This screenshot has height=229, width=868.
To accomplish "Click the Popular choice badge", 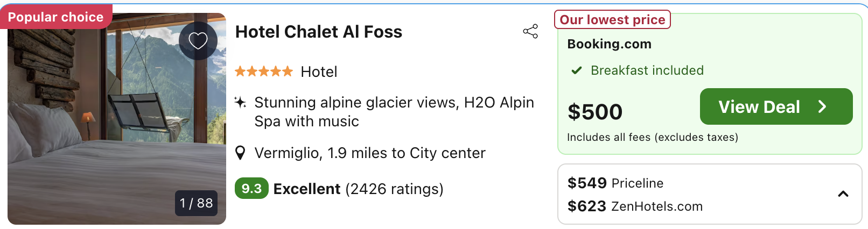I will (x=55, y=17).
